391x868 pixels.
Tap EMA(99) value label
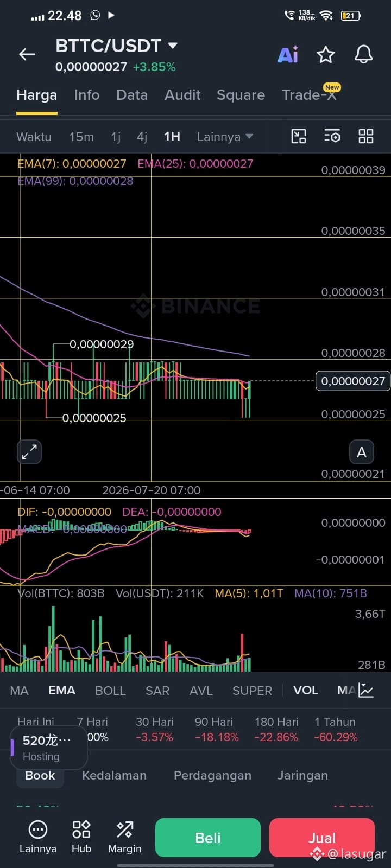pos(75,181)
